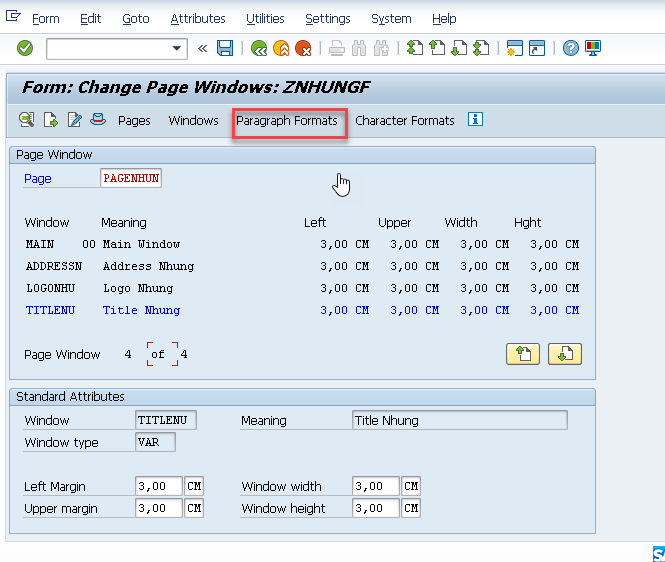The height and width of the screenshot is (562, 665).
Task: Collapse command field with double chevron
Action: [x=203, y=48]
